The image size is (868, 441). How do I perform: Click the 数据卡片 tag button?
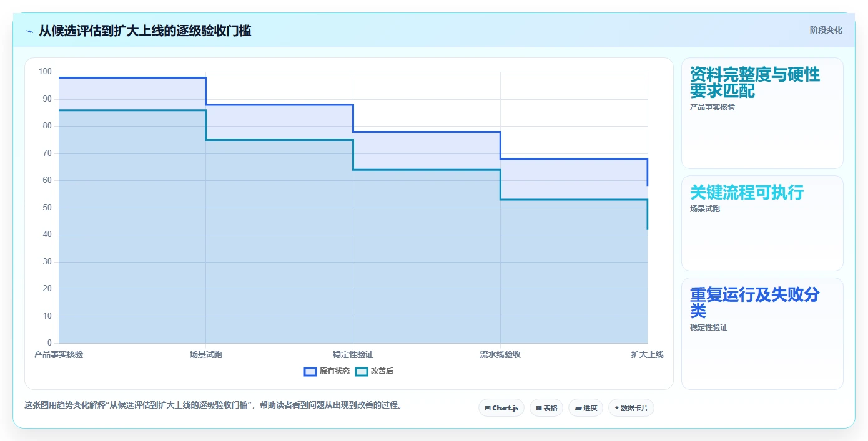[631, 408]
